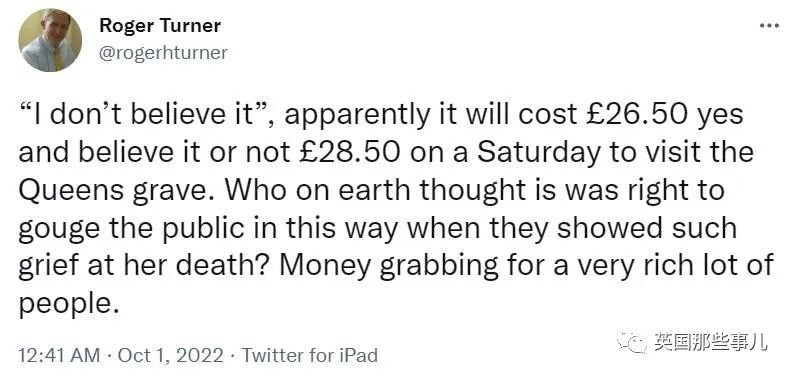The image size is (793, 376).
Task: Open the @rogerhturner handle link
Action: [163, 53]
